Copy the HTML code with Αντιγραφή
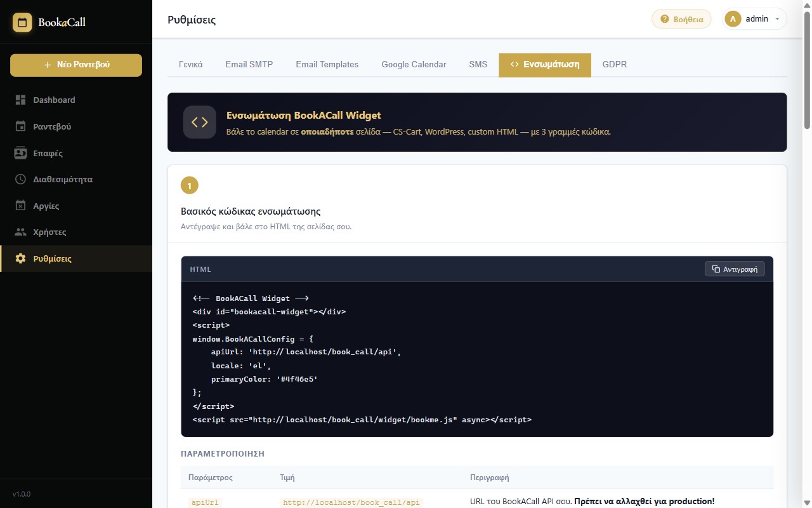This screenshot has width=812, height=508. click(735, 269)
